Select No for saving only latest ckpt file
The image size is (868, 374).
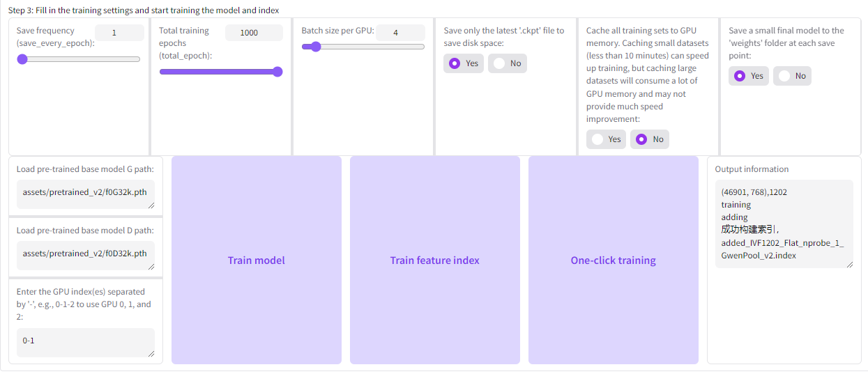[x=507, y=63]
